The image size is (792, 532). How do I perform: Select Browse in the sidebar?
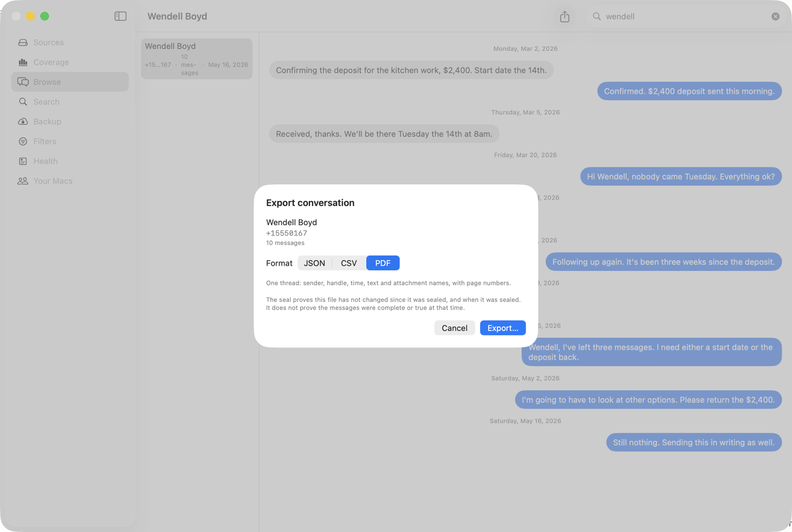pyautogui.click(x=70, y=82)
